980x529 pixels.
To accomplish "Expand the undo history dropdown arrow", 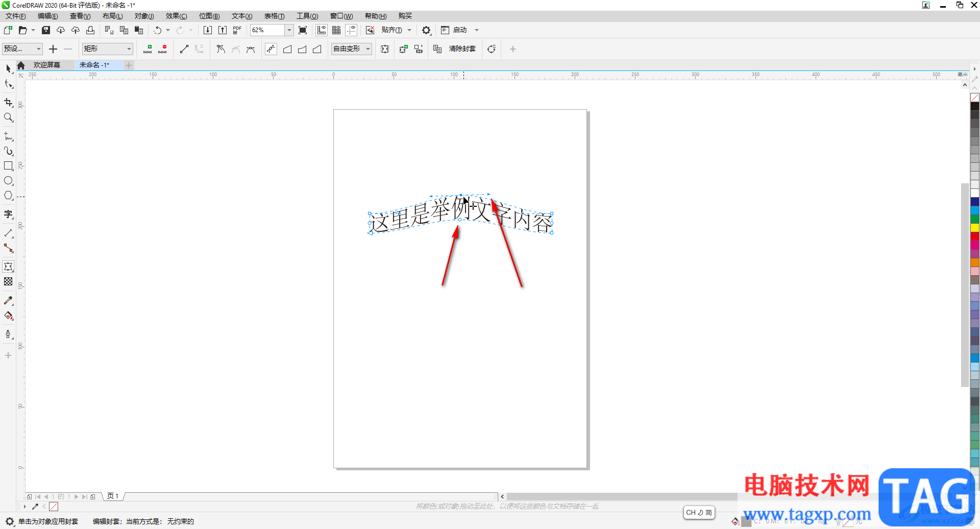I will pyautogui.click(x=168, y=30).
